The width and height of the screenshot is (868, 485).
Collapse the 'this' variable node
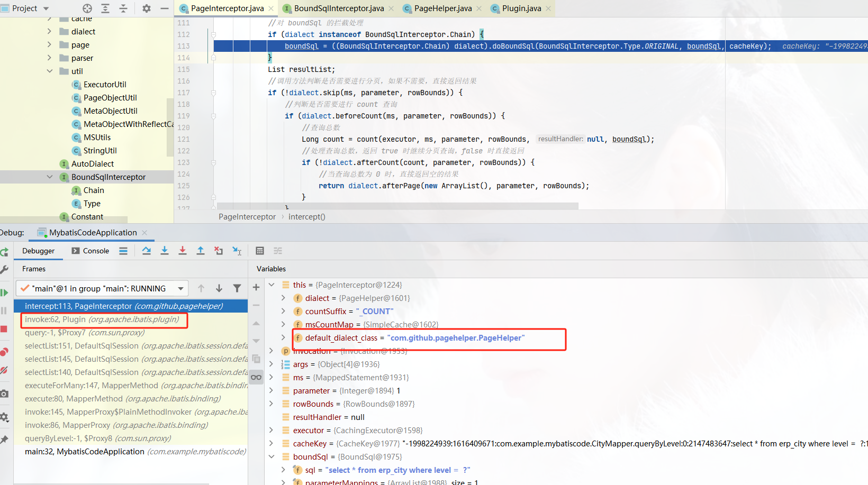click(272, 285)
